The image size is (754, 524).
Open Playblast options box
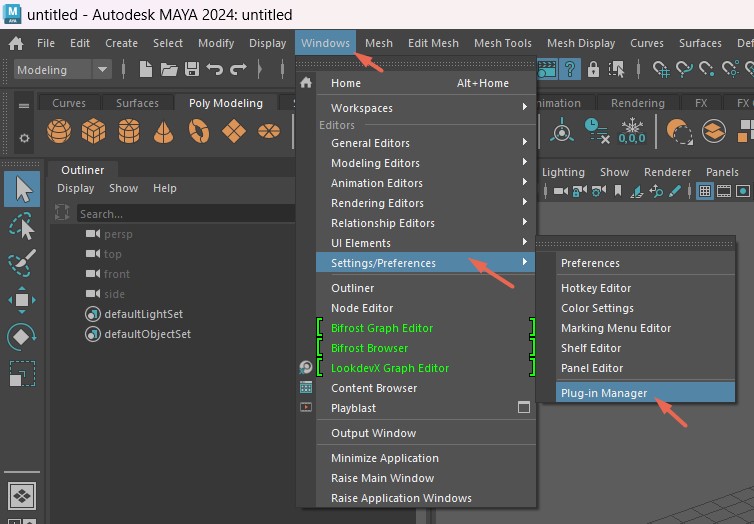[524, 408]
